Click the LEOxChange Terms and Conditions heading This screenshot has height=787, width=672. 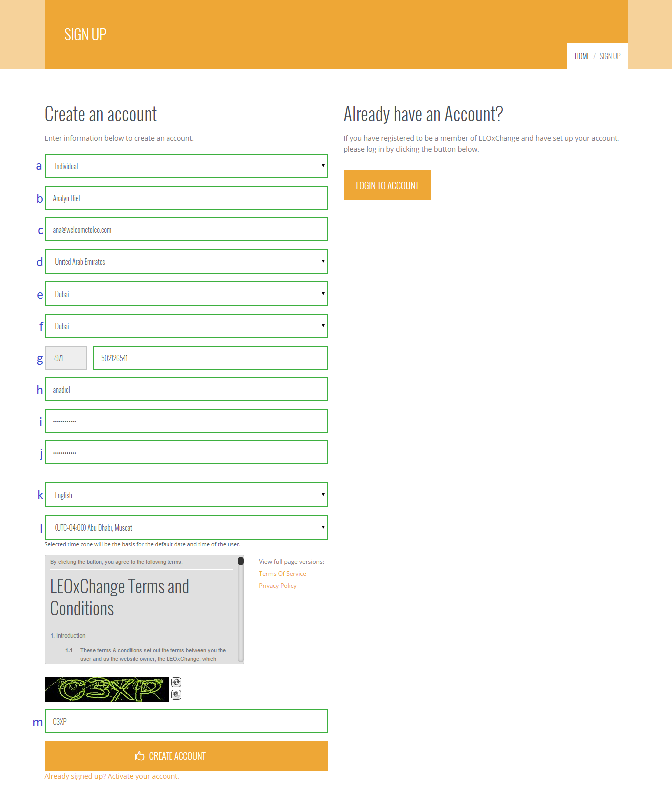tap(120, 597)
